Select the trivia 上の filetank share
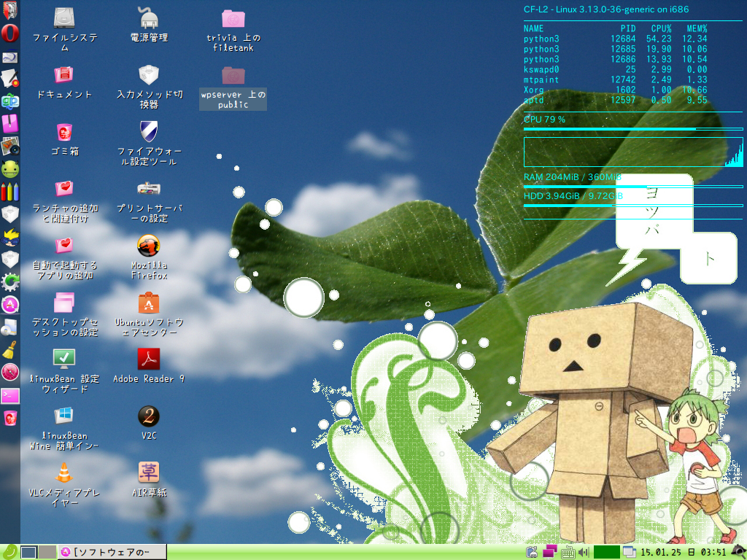The image size is (747, 560). click(x=233, y=31)
